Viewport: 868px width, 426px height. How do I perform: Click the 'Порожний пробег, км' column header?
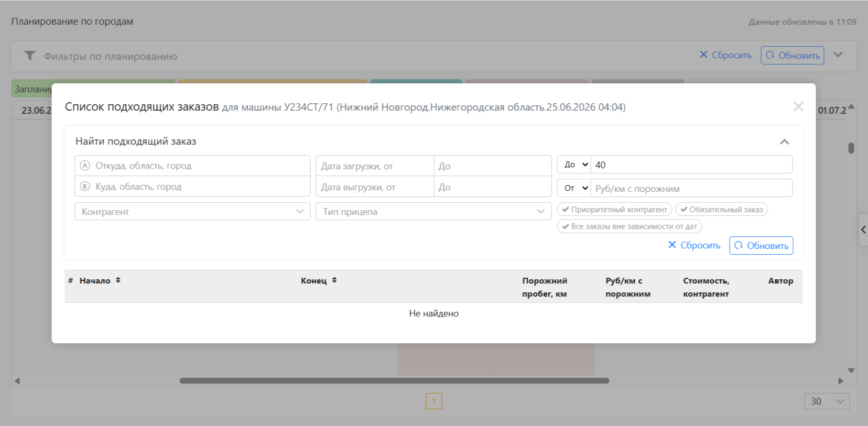click(545, 287)
